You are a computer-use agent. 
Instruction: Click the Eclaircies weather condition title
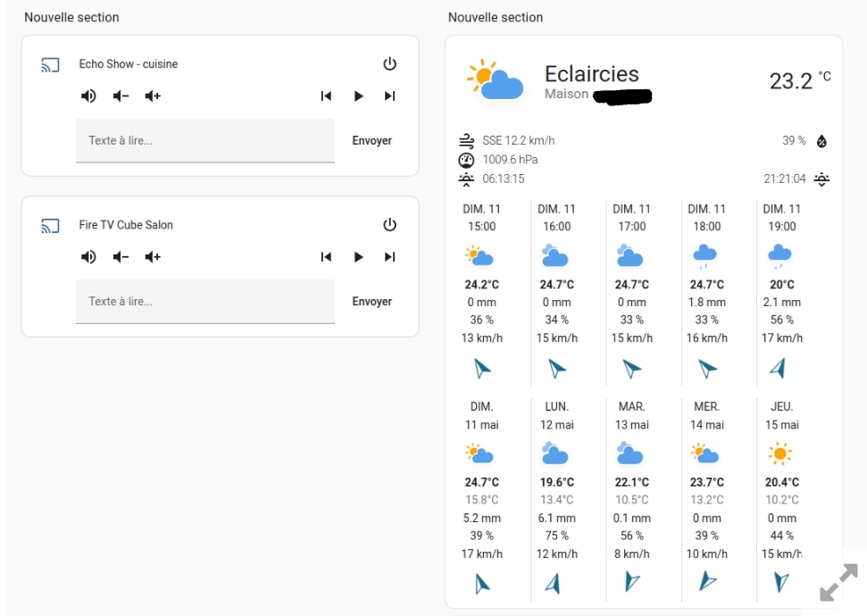(x=592, y=74)
